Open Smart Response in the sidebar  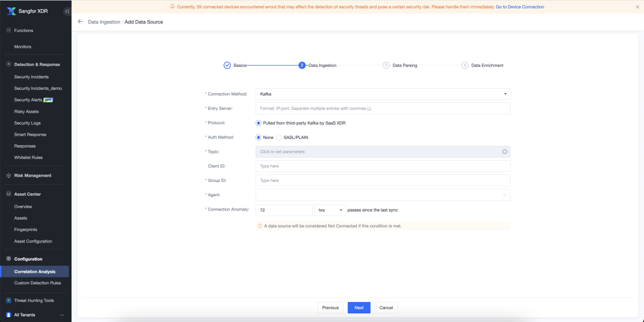click(30, 134)
